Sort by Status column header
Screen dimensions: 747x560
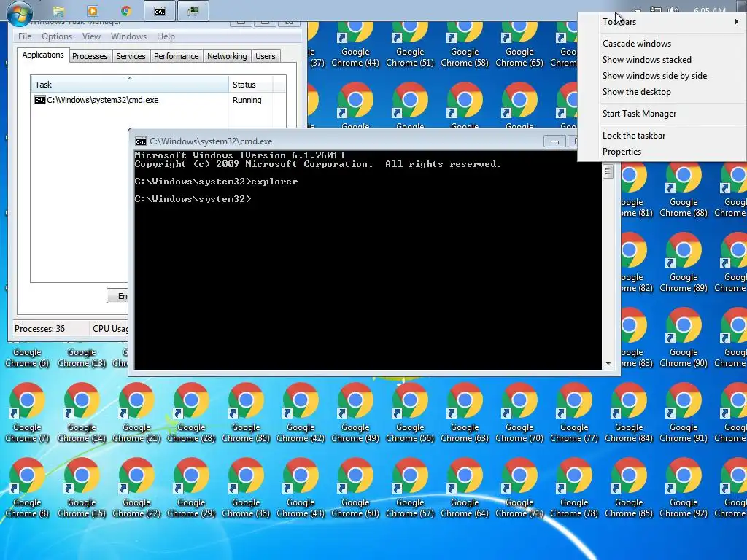(250, 85)
